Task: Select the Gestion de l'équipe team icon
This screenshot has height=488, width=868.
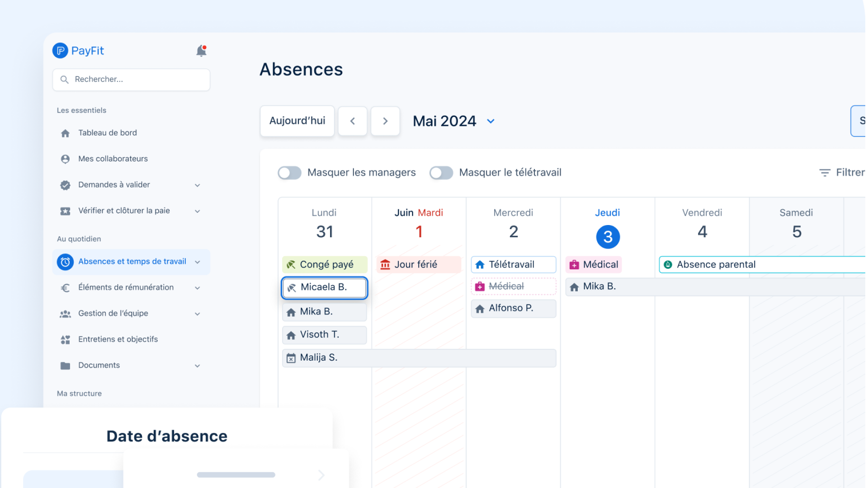Action: click(65, 313)
